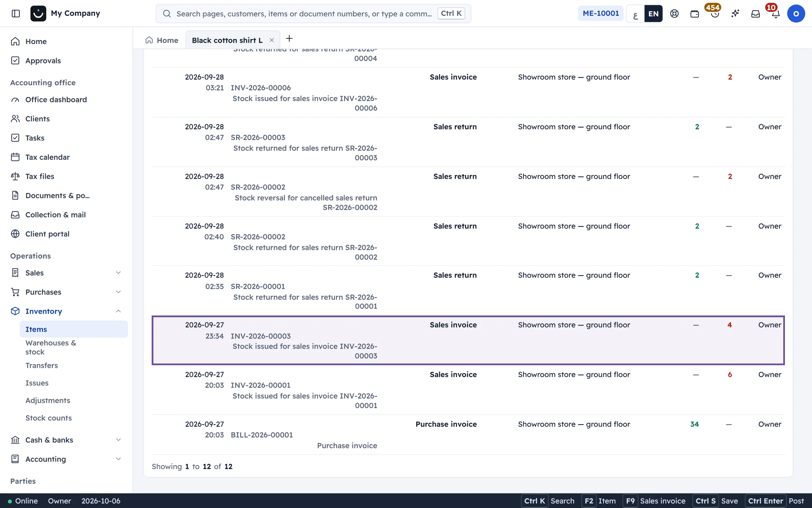812x508 pixels.
Task: Open notifications bell with 10 badge
Action: [x=776, y=14]
